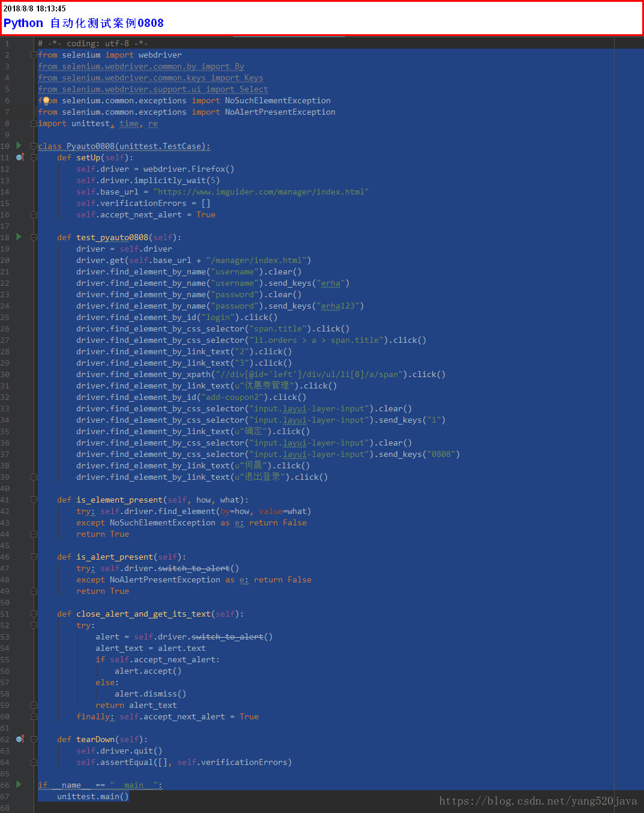Click 'unittest' in the import unittest, time, re line
The height and width of the screenshot is (813, 644).
tap(91, 123)
